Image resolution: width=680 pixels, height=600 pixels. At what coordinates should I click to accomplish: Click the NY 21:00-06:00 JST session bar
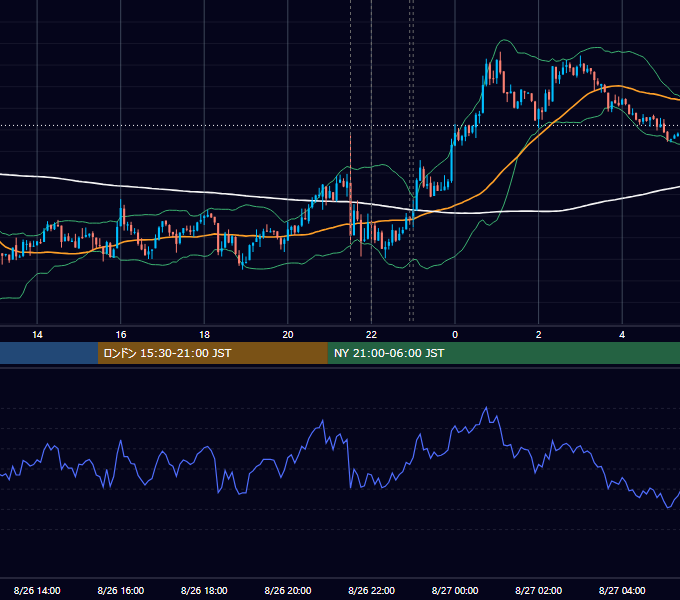[x=503, y=353]
